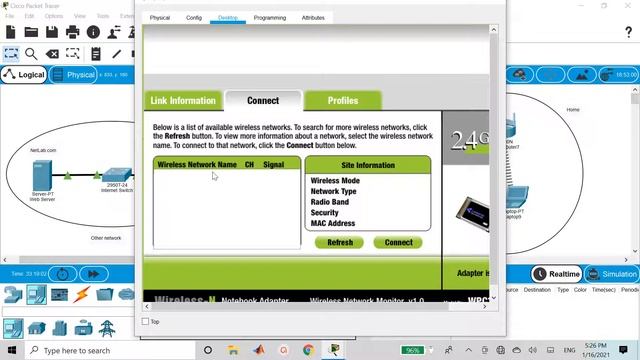640x360 pixels.
Task: Select the Smart City buildings subcategory icon
Action: click(60, 329)
